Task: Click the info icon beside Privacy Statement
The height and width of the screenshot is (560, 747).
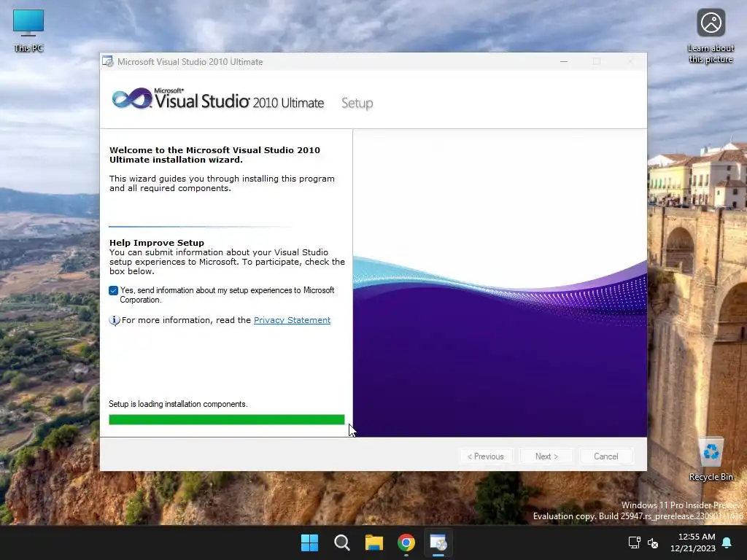Action: [x=115, y=321]
